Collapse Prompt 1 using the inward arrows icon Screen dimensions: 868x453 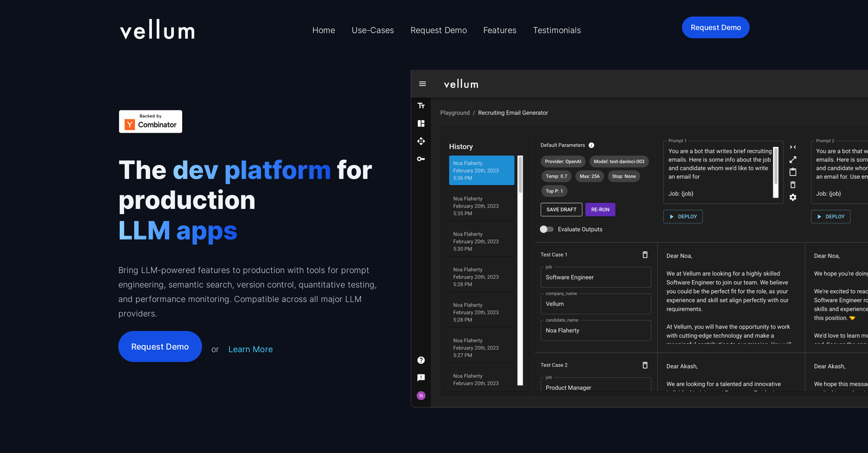pos(793,147)
